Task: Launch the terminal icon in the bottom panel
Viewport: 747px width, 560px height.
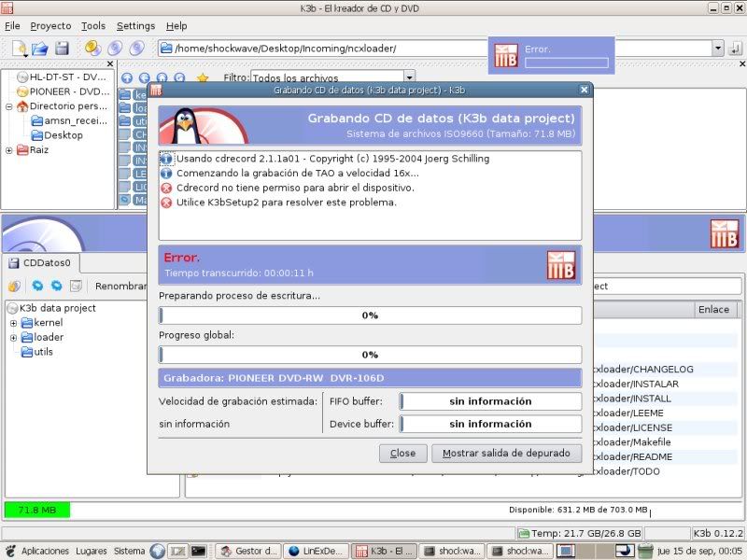Action: coord(198,551)
